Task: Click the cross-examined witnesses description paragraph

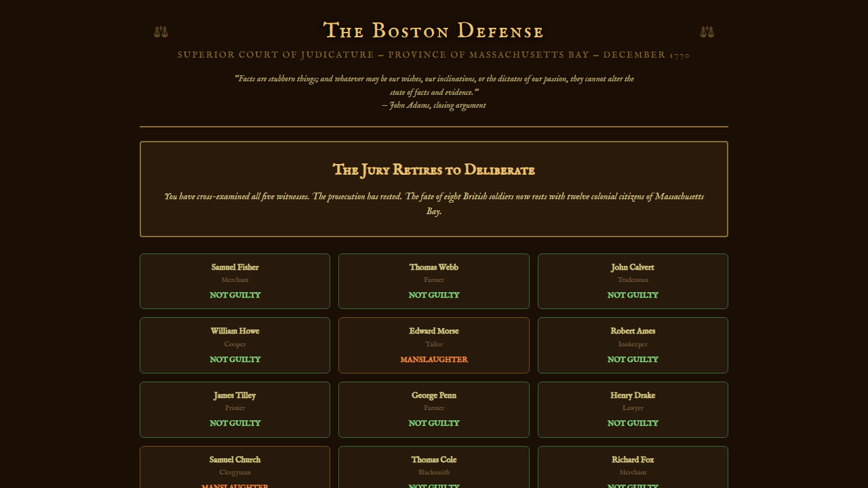Action: point(434,204)
